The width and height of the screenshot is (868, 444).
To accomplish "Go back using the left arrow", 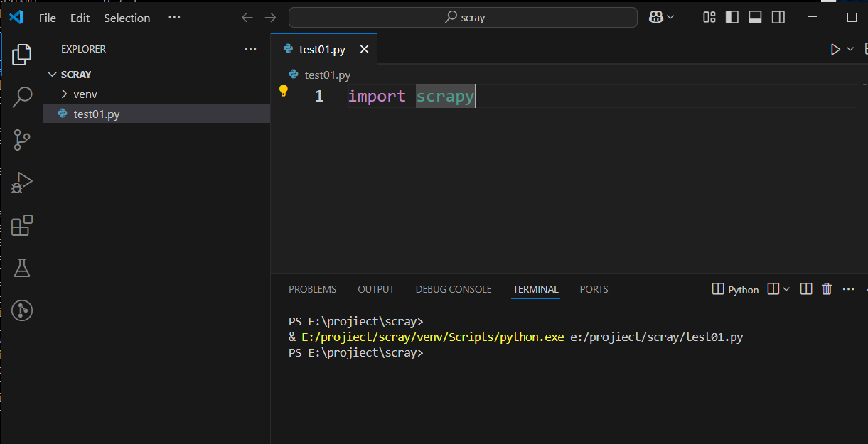I will click(247, 18).
